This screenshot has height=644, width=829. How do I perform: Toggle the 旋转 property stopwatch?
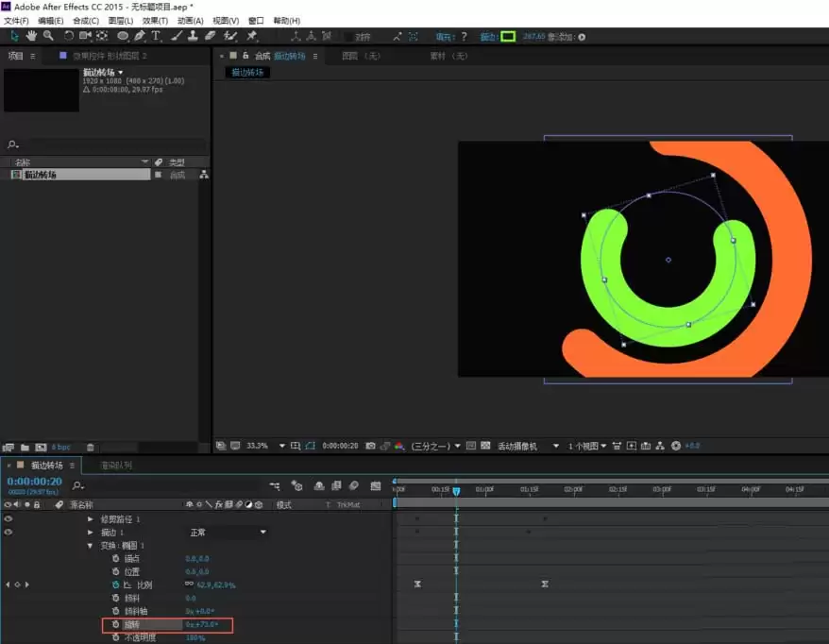click(x=116, y=624)
